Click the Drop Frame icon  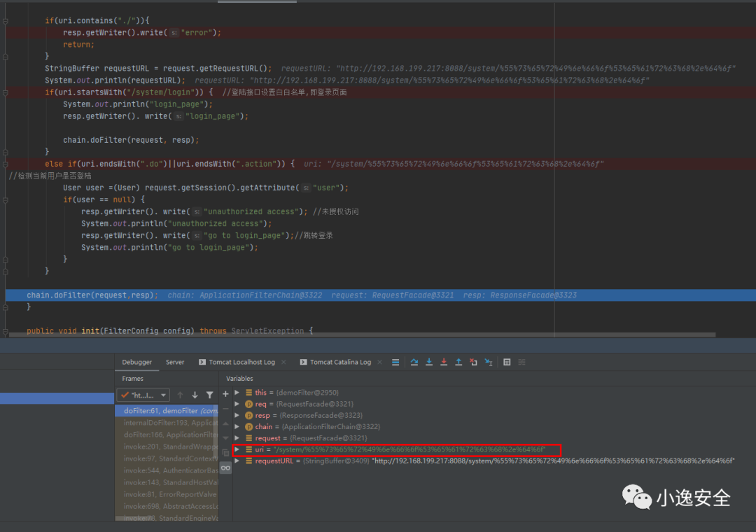point(473,362)
